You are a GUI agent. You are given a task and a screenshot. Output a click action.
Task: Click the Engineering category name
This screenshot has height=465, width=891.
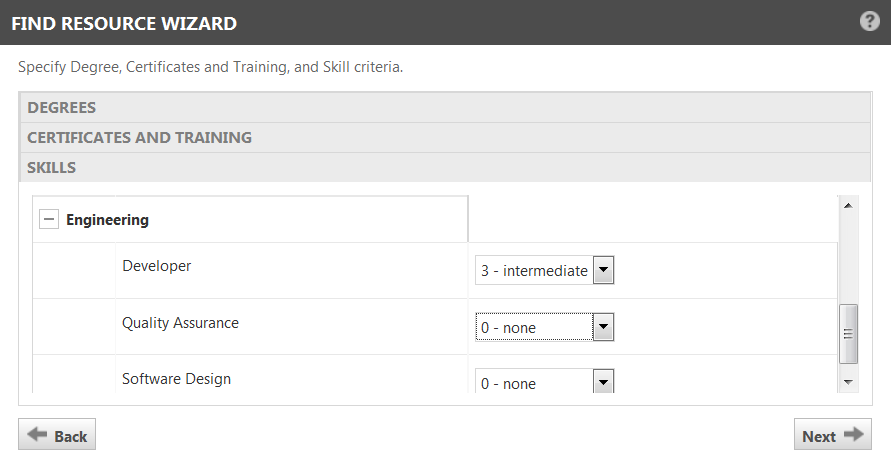point(107,219)
